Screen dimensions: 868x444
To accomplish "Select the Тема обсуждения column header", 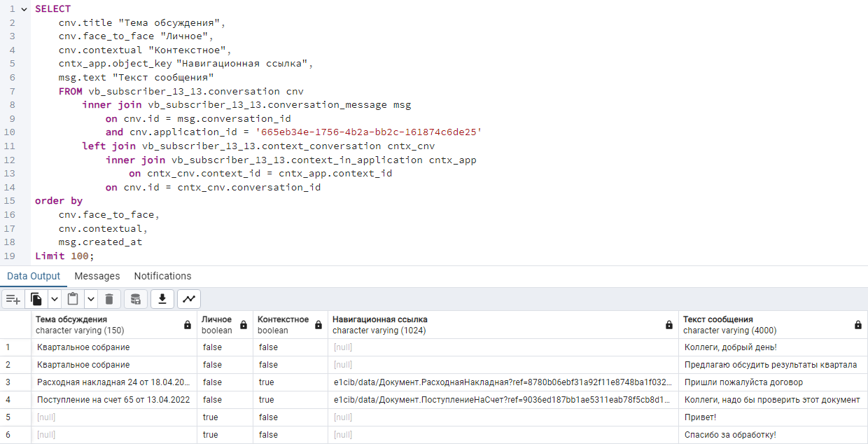I will tap(114, 325).
